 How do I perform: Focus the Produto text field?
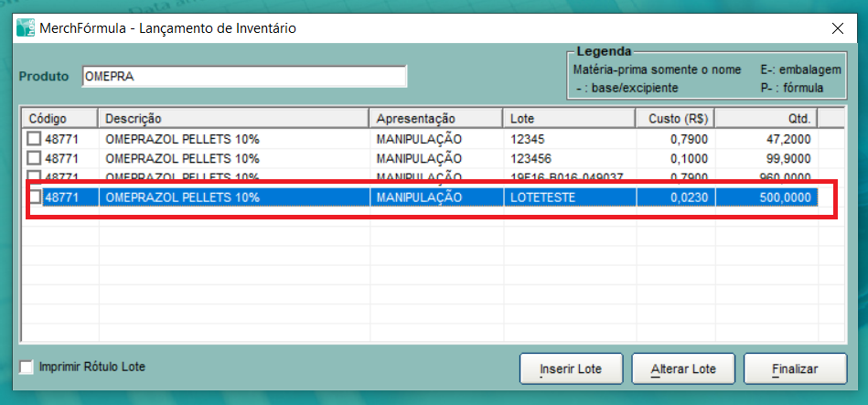[x=242, y=77]
